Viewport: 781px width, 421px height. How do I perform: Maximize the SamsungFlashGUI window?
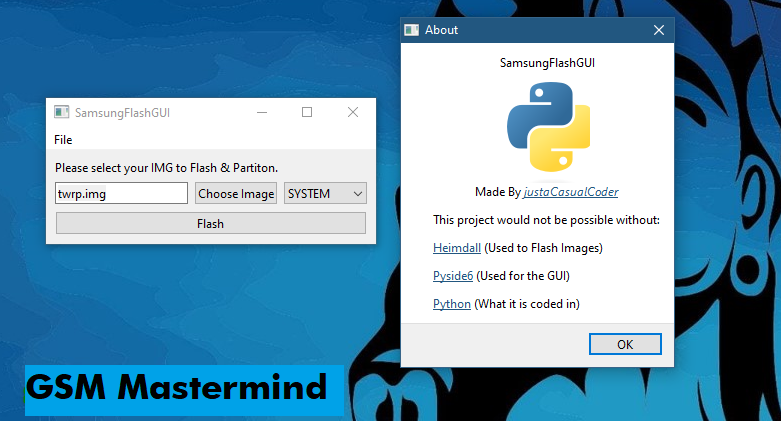(307, 113)
